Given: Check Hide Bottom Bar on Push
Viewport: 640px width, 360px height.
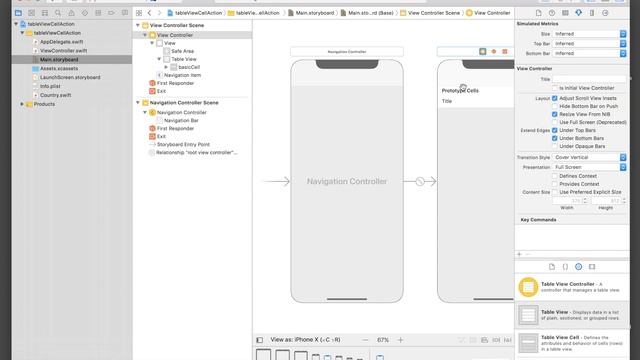Looking at the screenshot, I should (x=555, y=106).
